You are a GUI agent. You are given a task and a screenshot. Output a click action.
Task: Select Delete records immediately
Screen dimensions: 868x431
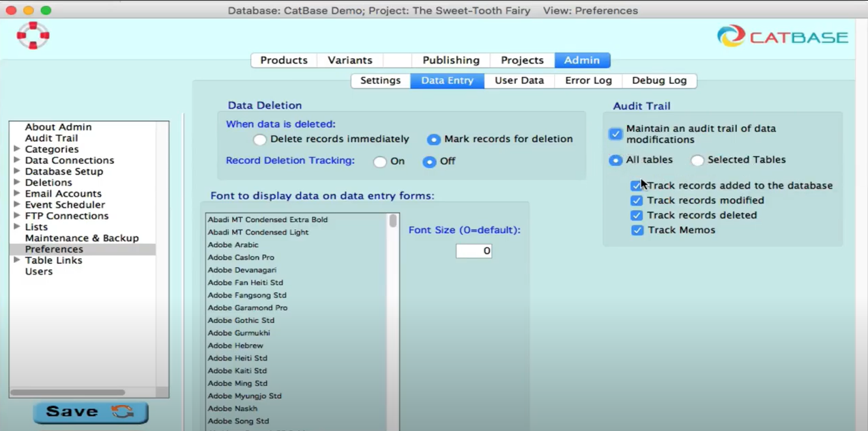click(x=259, y=139)
